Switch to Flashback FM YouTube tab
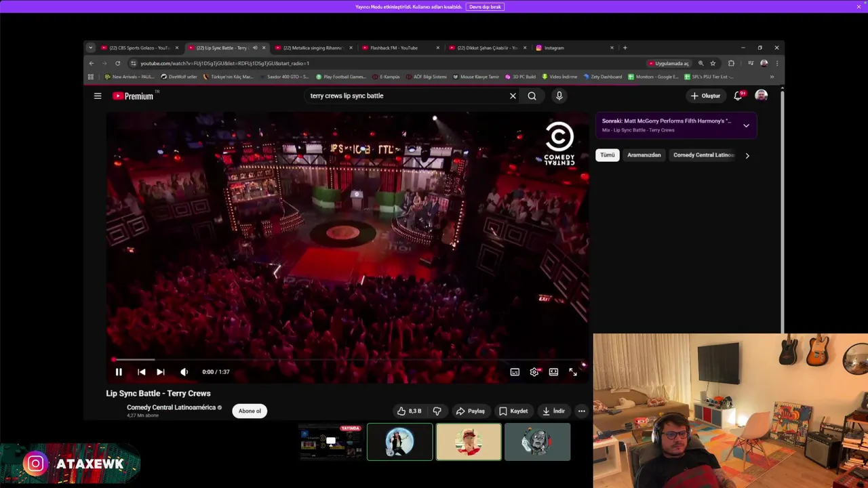868x488 pixels. pyautogui.click(x=399, y=48)
